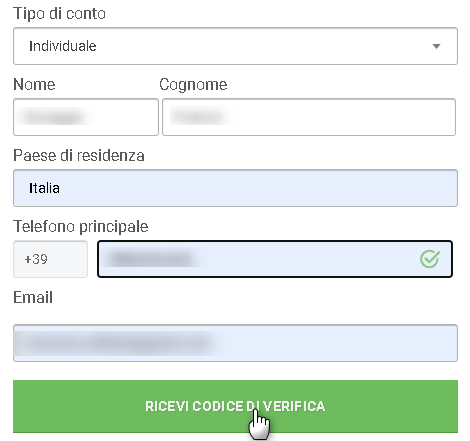Click the Tipo di conto label
The height and width of the screenshot is (441, 470).
tap(59, 14)
